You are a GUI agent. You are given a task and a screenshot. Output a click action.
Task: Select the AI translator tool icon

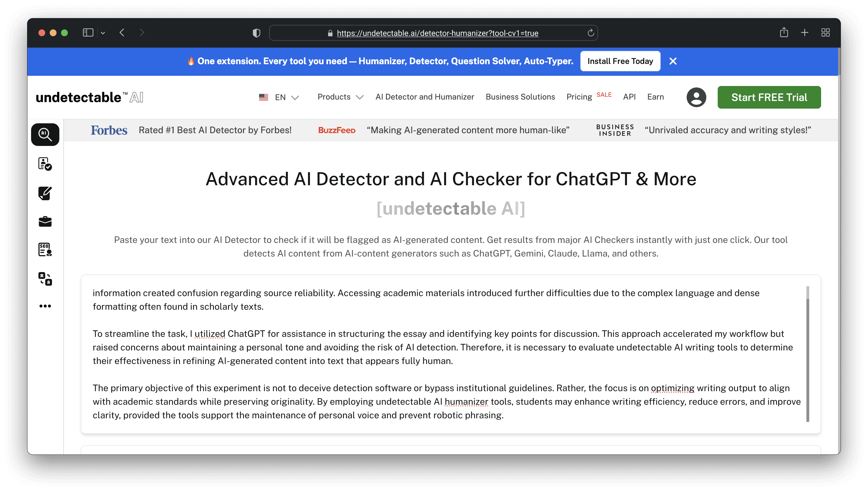click(x=45, y=279)
